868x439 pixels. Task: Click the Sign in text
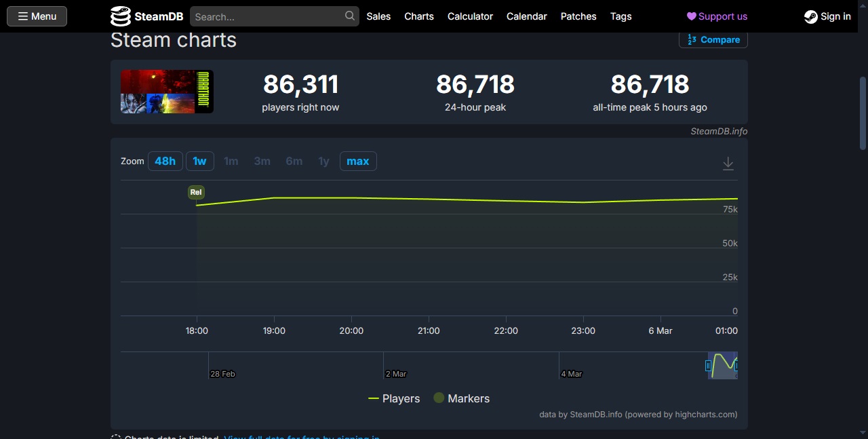click(x=835, y=16)
